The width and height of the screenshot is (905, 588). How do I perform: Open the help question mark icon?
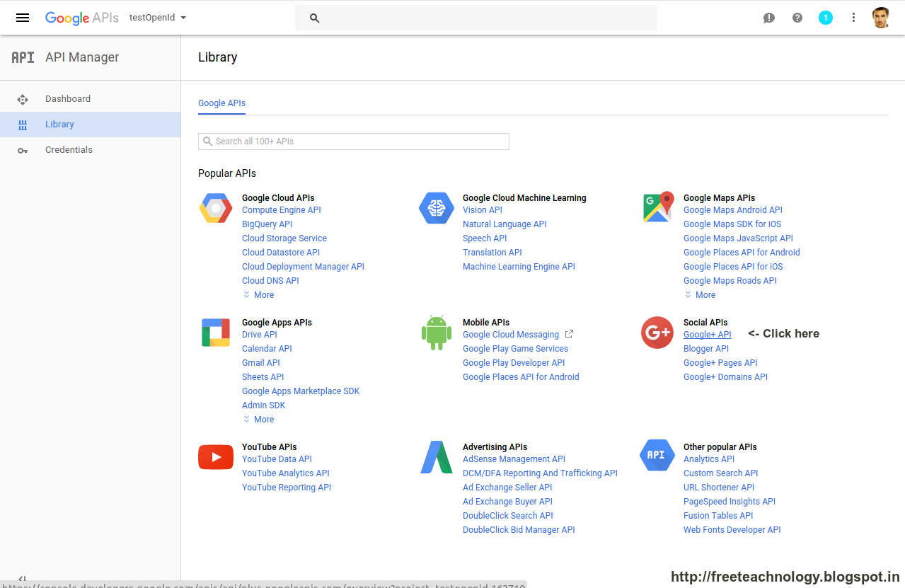pyautogui.click(x=797, y=18)
